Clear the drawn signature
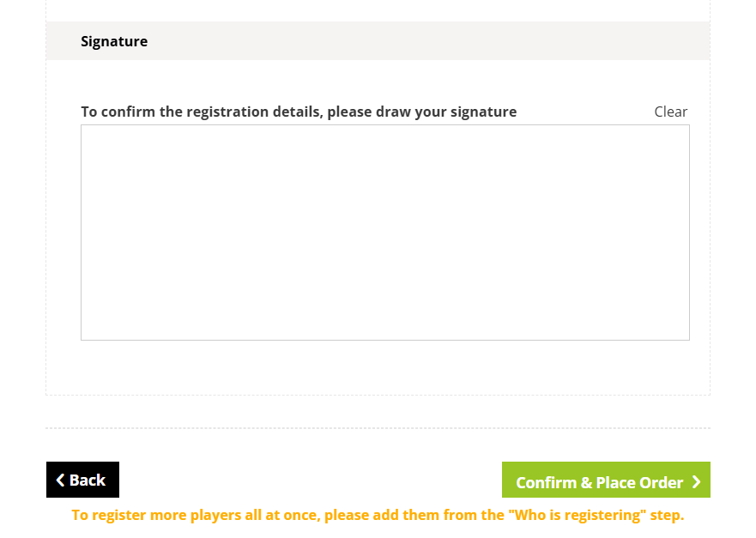756x538 pixels. pyautogui.click(x=670, y=112)
